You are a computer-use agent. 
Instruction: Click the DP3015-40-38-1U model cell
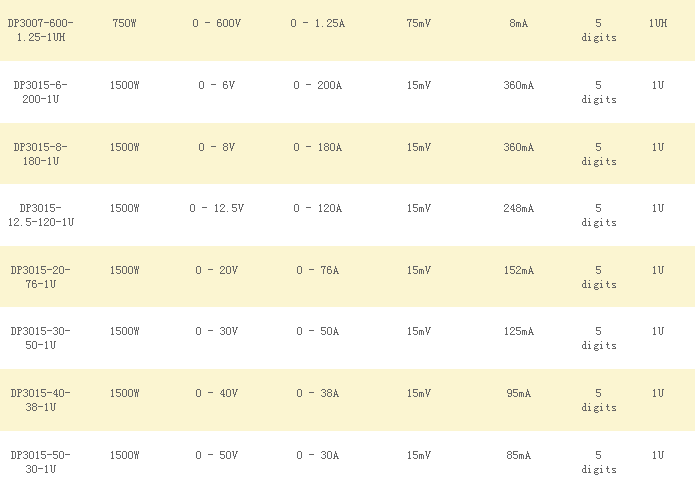tap(41, 400)
